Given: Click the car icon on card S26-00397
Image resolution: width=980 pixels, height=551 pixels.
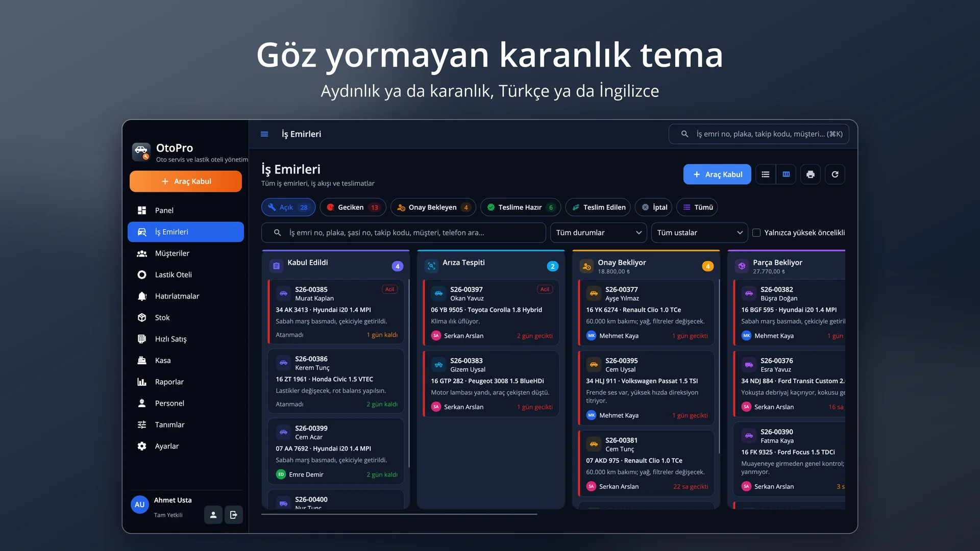Looking at the screenshot, I should tap(438, 293).
